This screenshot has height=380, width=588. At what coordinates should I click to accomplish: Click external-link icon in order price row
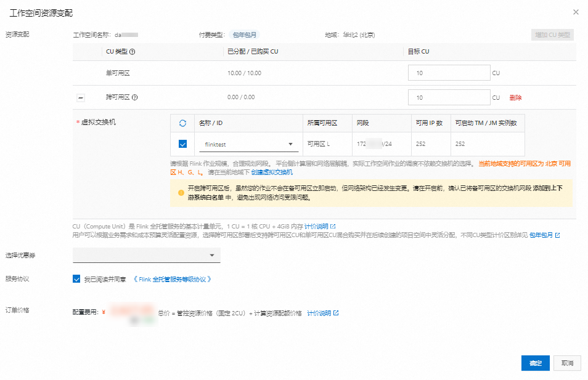[336, 313]
